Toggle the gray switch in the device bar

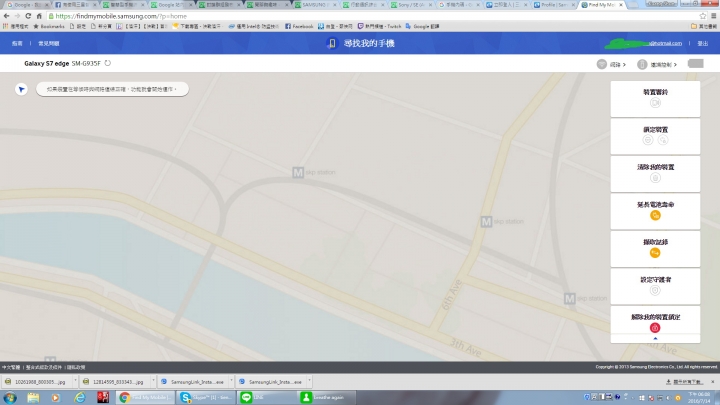pyautogui.click(x=696, y=64)
